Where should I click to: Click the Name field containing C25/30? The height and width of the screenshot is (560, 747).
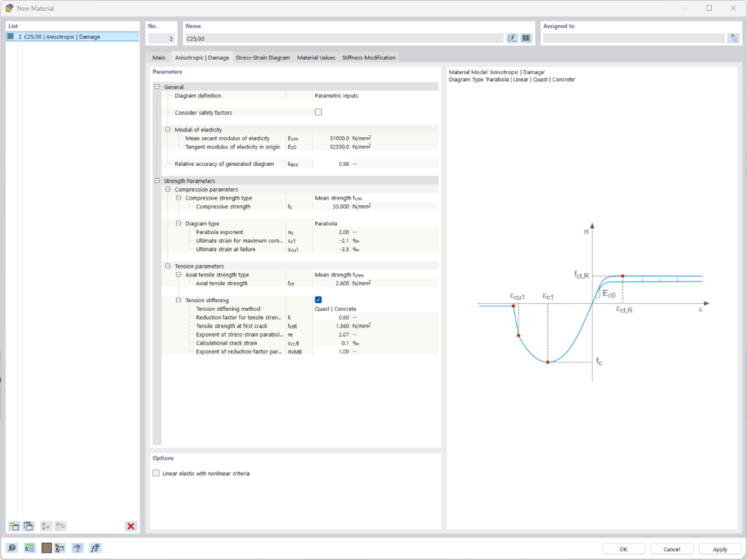pyautogui.click(x=344, y=39)
